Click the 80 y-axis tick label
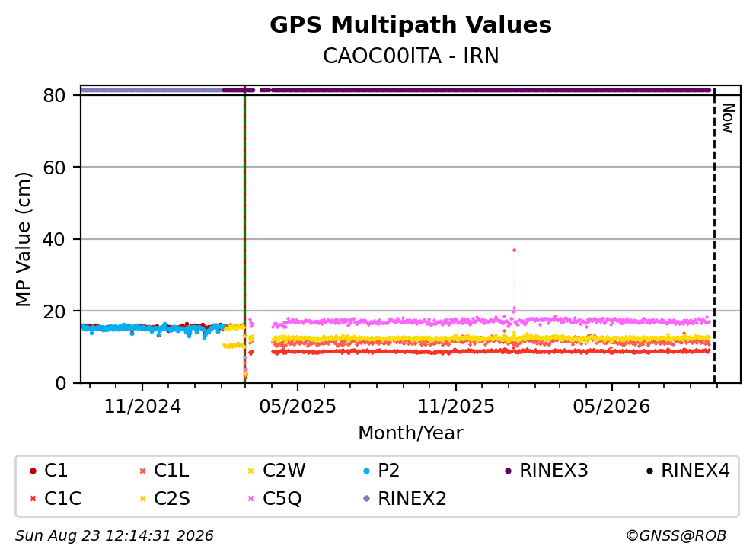 [x=54, y=95]
